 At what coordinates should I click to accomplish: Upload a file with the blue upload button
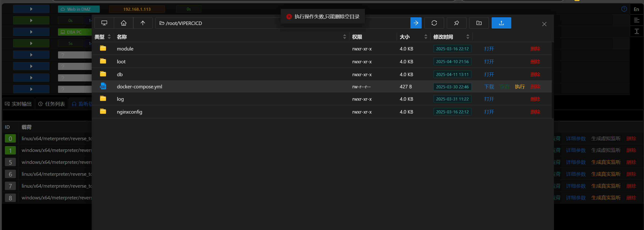click(x=501, y=23)
